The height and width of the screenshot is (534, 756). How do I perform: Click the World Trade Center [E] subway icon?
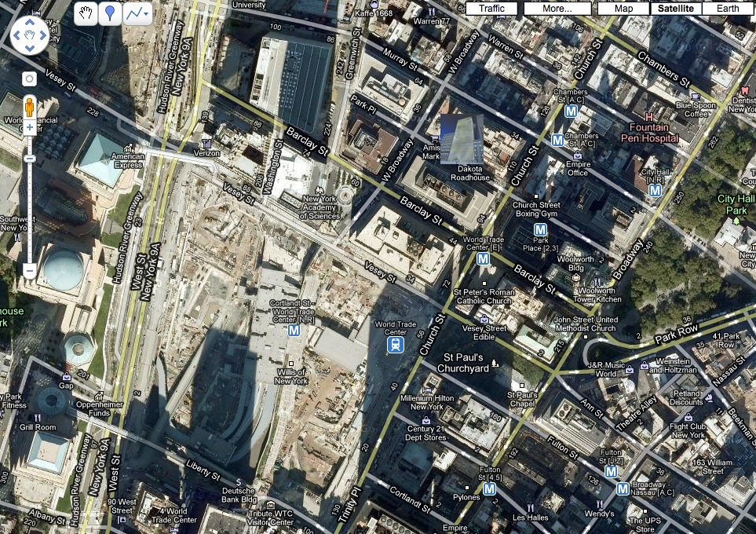point(483,259)
